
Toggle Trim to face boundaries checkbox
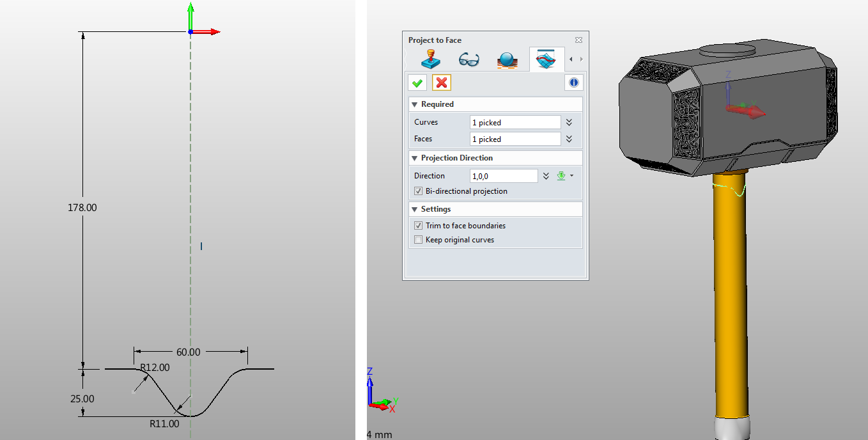click(x=419, y=226)
